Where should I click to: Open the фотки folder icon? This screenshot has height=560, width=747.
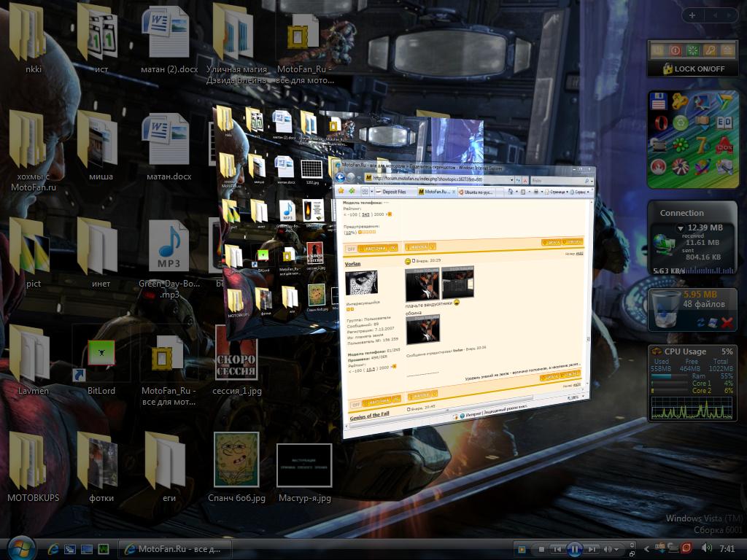[98, 461]
